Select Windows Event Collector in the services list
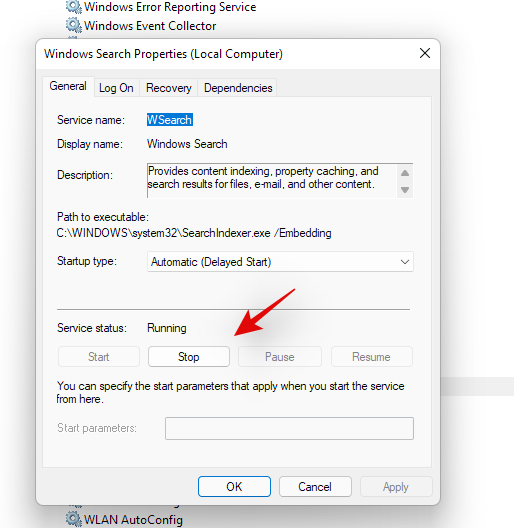 tap(150, 26)
